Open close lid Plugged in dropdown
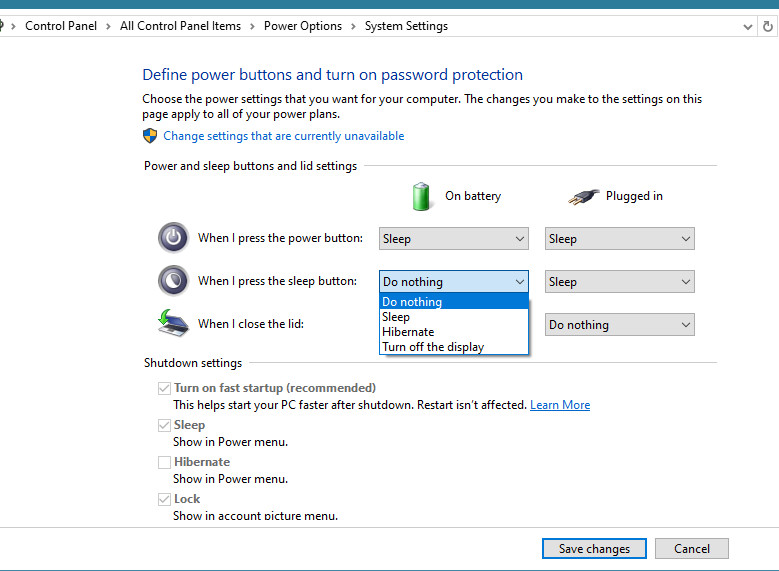The image size is (779, 571). [x=619, y=325]
